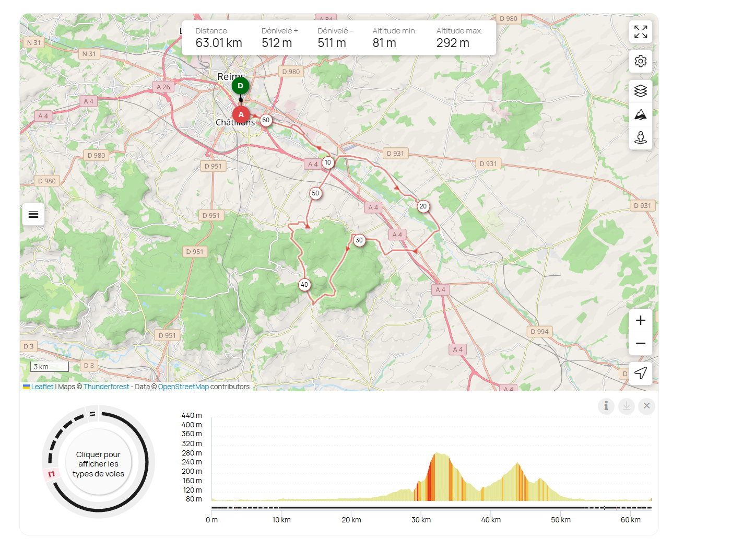Screen dimensions: 731x560
Task: Click the red arrival marker A
Action: click(241, 114)
